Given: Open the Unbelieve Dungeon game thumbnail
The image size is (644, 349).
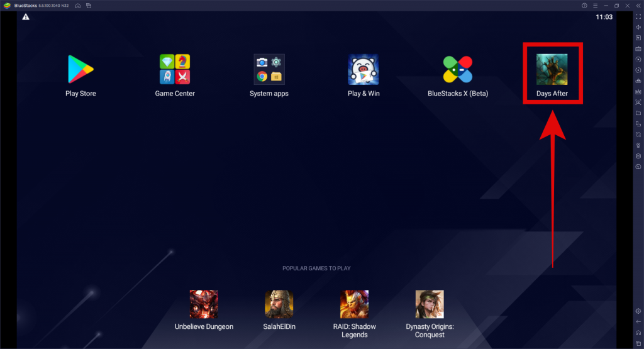Looking at the screenshot, I should (x=204, y=304).
